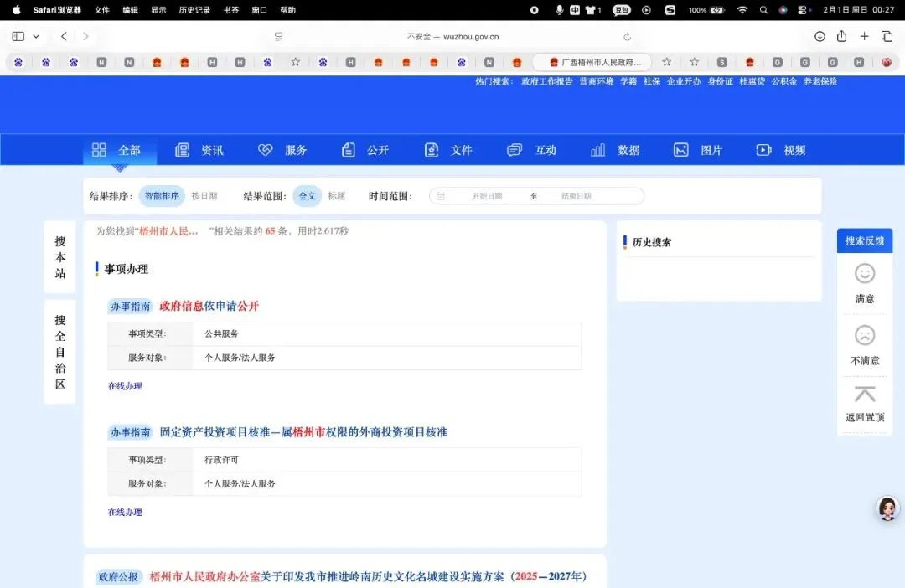
Task: Click the microphone icon in menu bar
Action: point(559,10)
